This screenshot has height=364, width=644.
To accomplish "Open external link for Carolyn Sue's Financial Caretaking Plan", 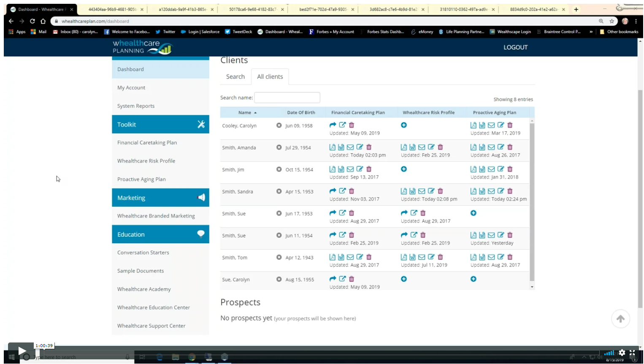I will (342, 279).
